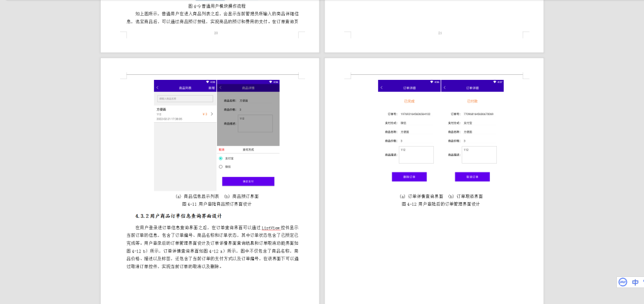Click Wi-Fi icon beside 4:35 clock
This screenshot has width=644, height=304.
pos(208,82)
